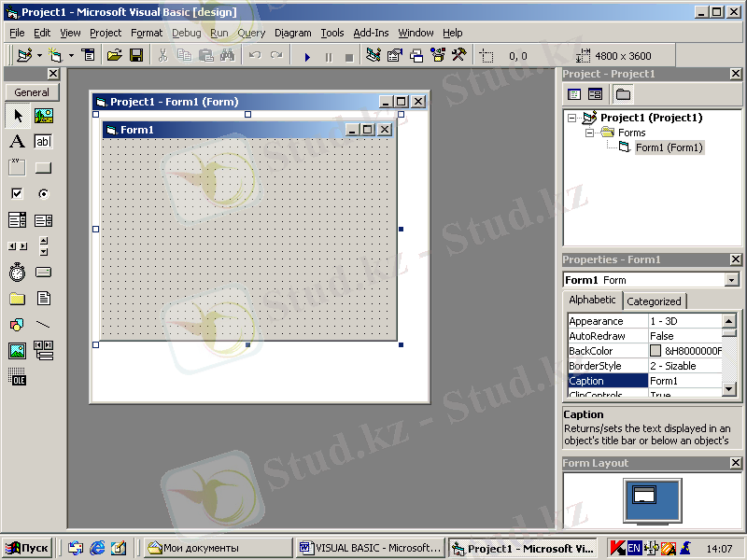Screen dimensions: 747x560
Task: Open the Project menu
Action: click(x=106, y=33)
